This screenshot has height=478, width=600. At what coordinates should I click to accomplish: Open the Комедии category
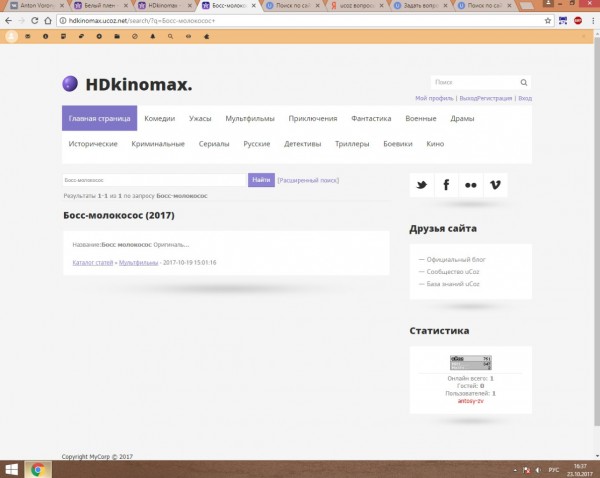click(160, 119)
